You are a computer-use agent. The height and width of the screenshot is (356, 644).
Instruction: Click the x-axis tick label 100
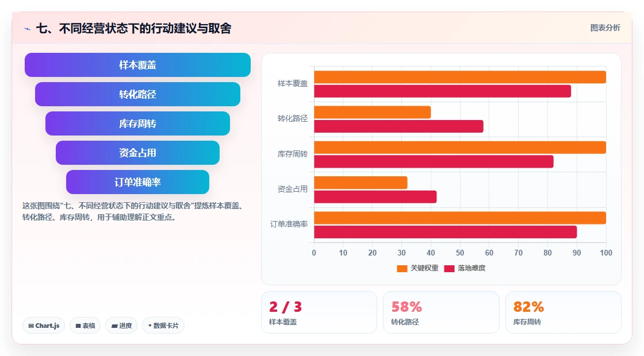click(x=606, y=253)
